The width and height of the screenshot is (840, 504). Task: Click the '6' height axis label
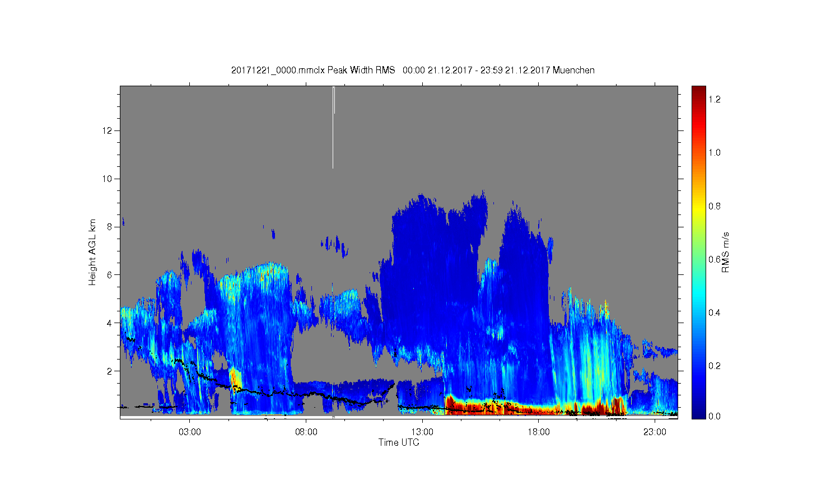pos(110,275)
